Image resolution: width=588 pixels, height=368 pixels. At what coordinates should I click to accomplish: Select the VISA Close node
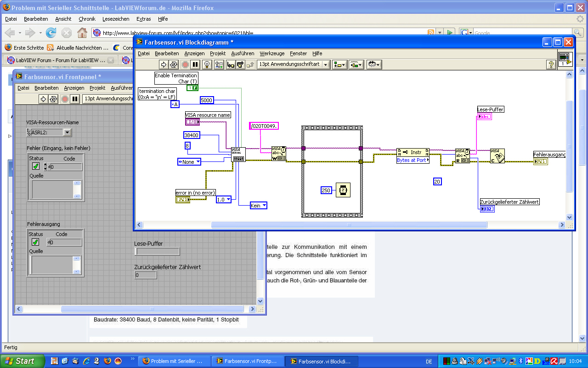(x=498, y=156)
